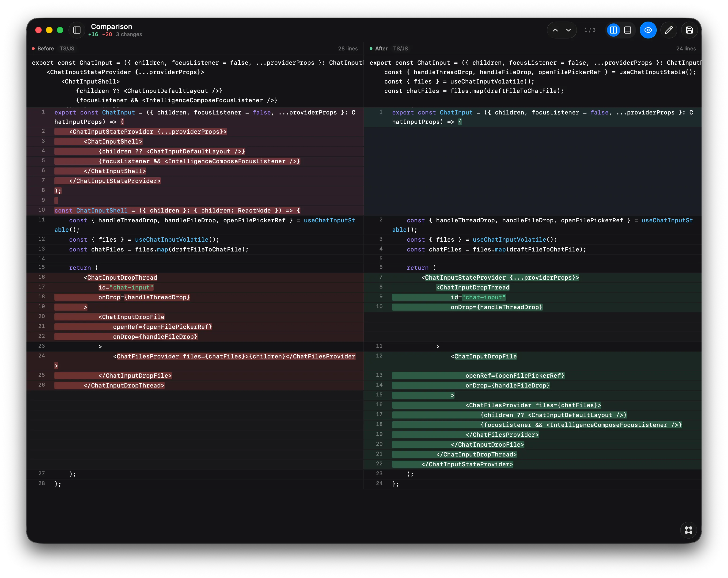
Task: Click After line 7 '<ChatInputStateProvider {...providerProps}>'
Action: (500, 278)
